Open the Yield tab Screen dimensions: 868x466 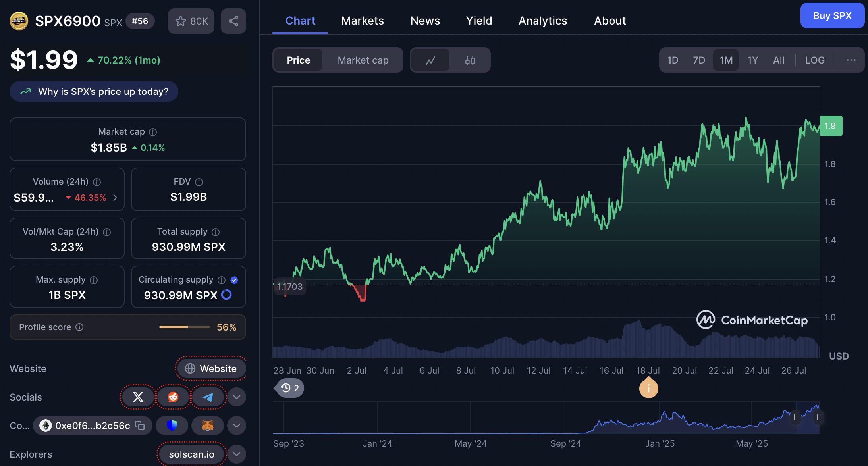pos(479,21)
